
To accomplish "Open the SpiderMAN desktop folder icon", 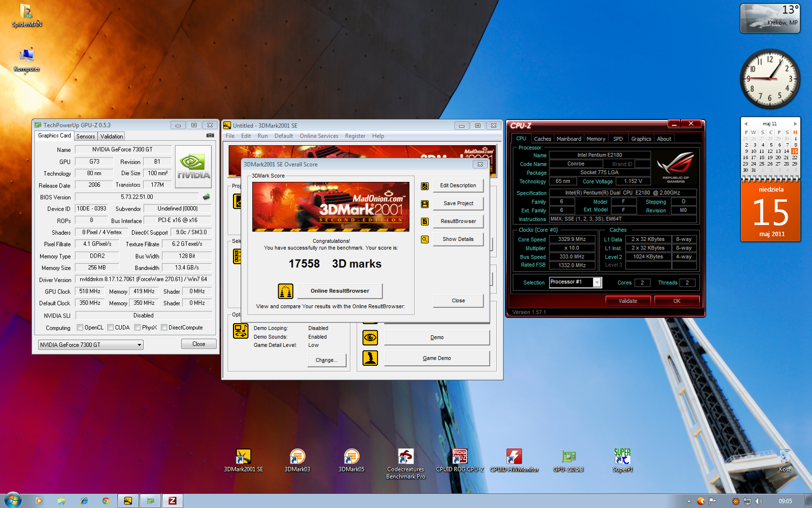I will pyautogui.click(x=26, y=16).
